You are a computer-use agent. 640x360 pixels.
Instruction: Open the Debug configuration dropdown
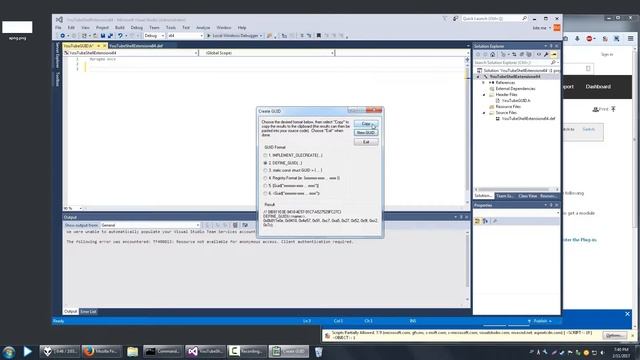(154, 36)
